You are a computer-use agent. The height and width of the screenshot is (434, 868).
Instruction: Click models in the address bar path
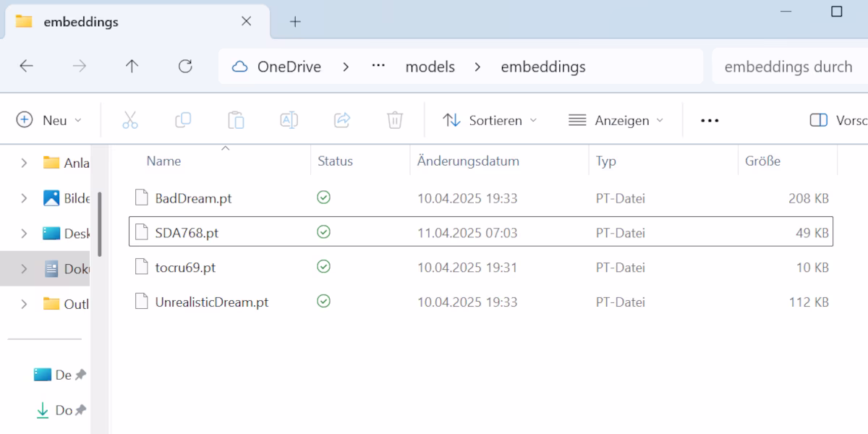430,67
